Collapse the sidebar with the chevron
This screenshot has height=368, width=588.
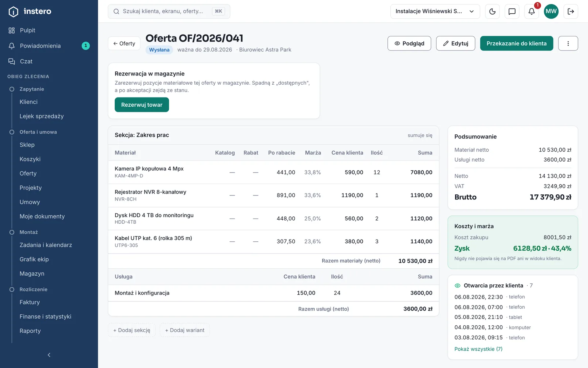49,355
